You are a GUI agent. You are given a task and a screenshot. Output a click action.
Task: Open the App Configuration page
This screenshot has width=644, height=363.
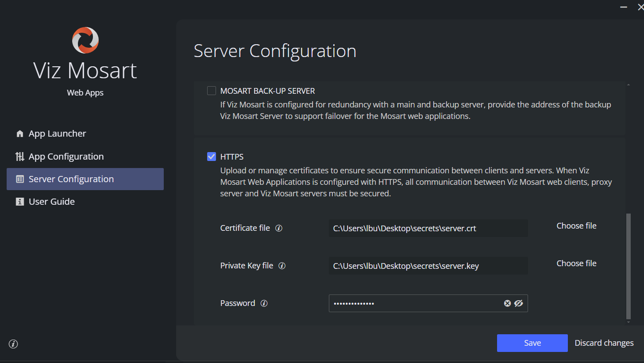[x=85, y=157]
